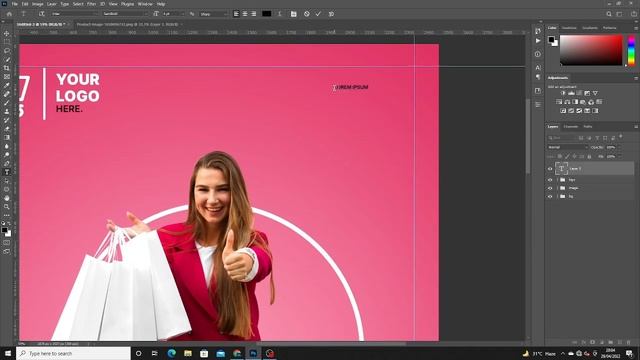
Task: Open the anti-aliasing Sharp dropdown
Action: [x=213, y=14]
